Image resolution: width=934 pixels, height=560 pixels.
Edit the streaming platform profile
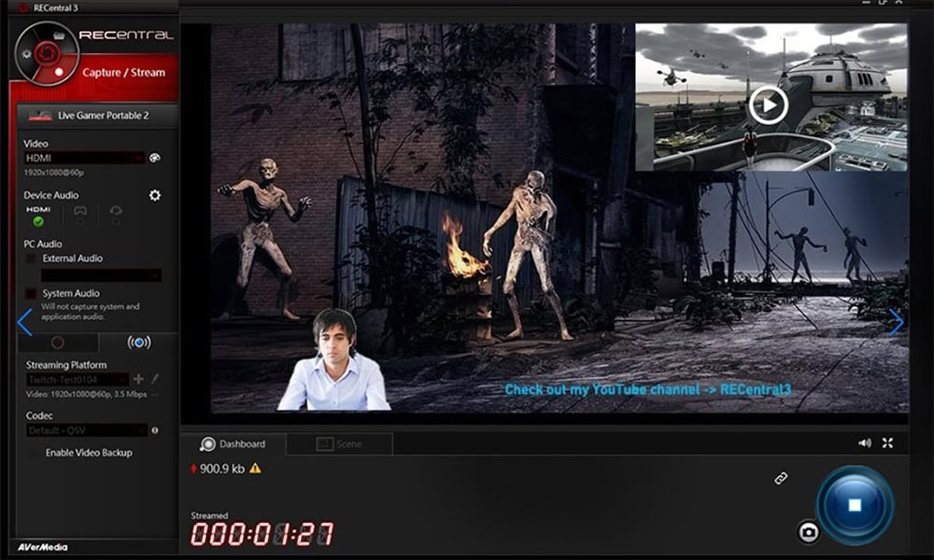[155, 379]
